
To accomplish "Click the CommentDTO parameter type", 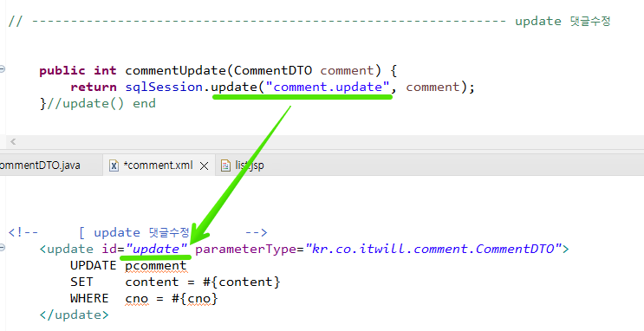I will tap(273, 71).
